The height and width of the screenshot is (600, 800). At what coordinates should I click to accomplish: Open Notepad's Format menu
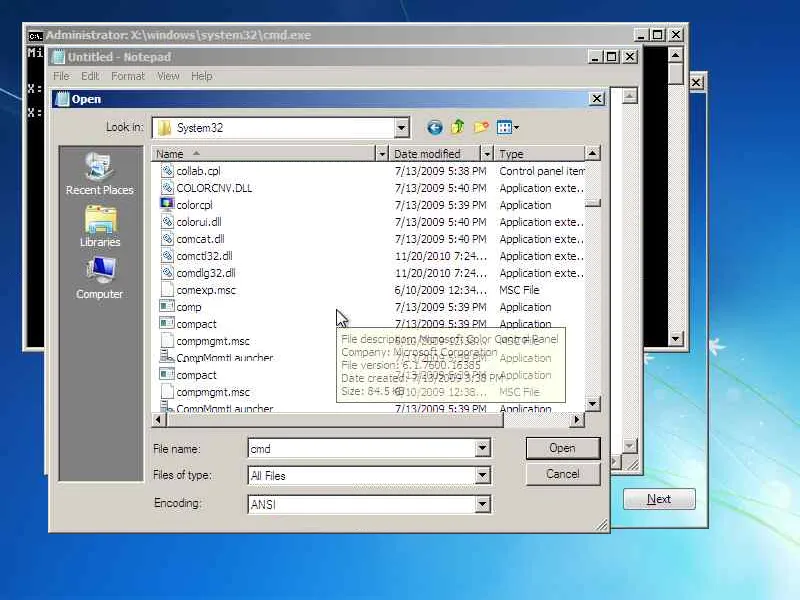pos(128,76)
